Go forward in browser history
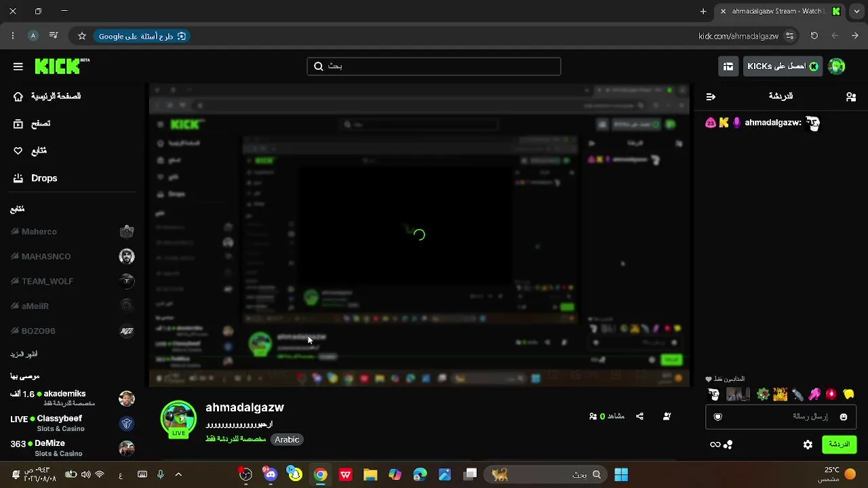 coord(835,36)
